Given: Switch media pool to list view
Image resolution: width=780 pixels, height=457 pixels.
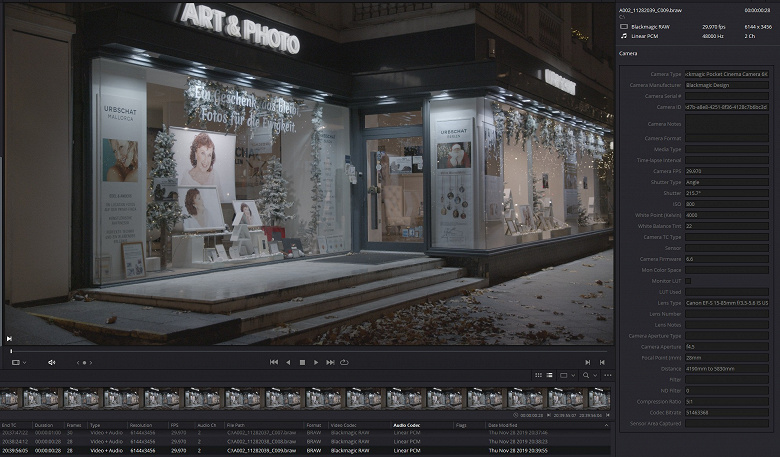Looking at the screenshot, I should (549, 375).
